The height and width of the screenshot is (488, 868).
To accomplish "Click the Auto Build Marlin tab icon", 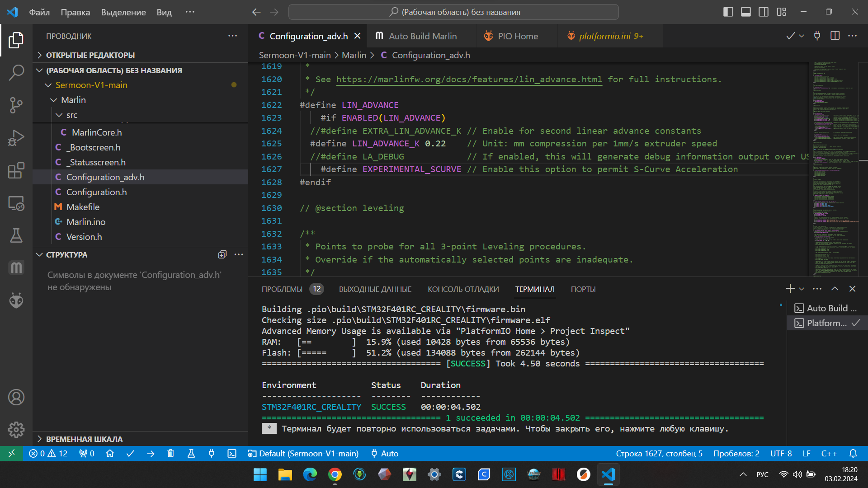I will [x=380, y=36].
